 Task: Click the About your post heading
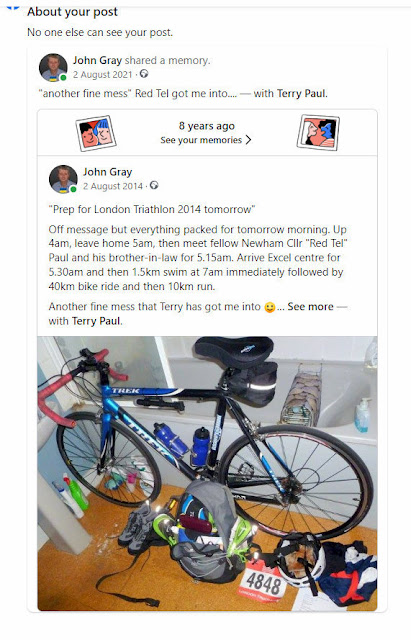pyautogui.click(x=72, y=12)
